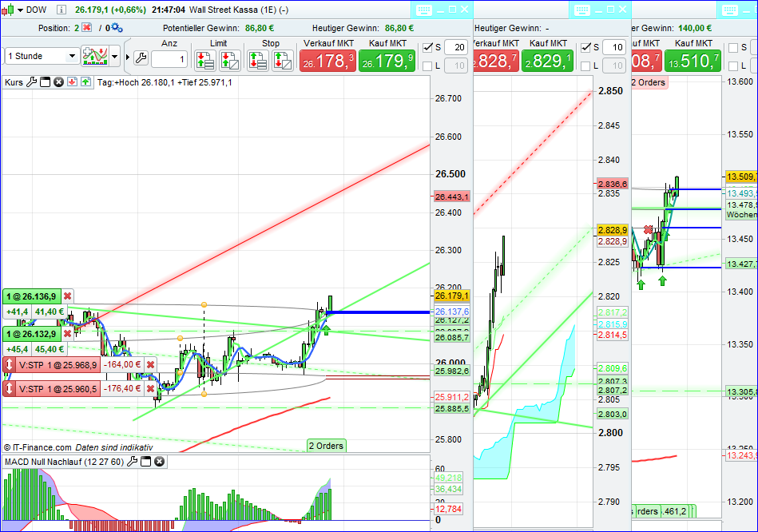758x532 pixels.
Task: Open the 1 Stunde timeframe dropdown
Action: coord(40,56)
